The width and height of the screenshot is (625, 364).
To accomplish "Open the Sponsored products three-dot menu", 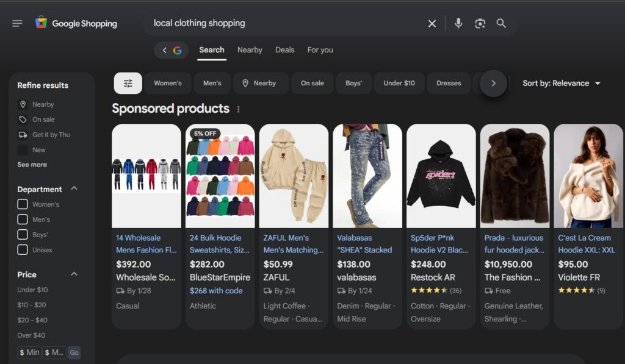I will (x=238, y=109).
